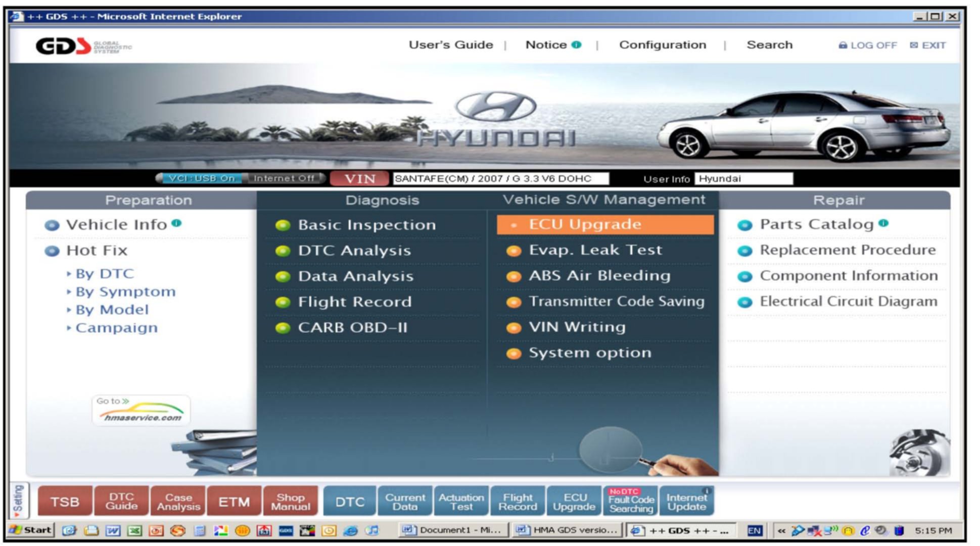Expand the Setting side tab
This screenshot has width=980, height=546.
19,501
